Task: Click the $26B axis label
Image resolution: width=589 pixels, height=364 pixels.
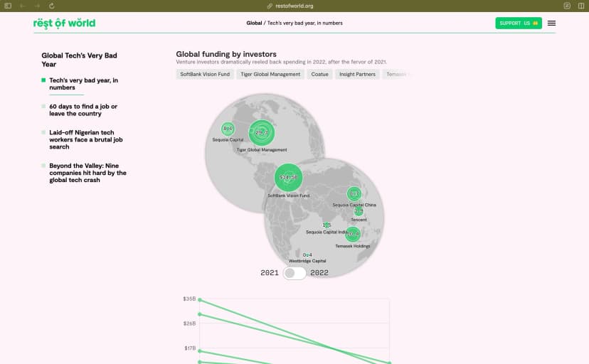Action: click(x=189, y=323)
